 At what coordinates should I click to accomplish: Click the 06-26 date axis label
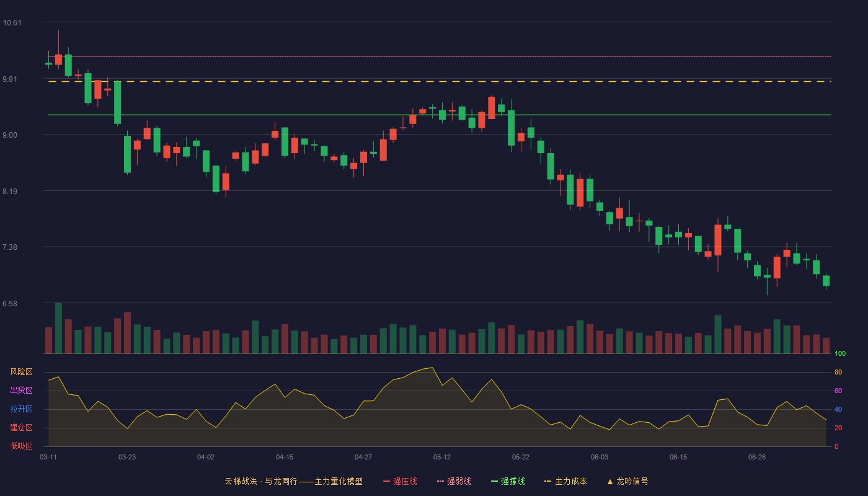(757, 457)
